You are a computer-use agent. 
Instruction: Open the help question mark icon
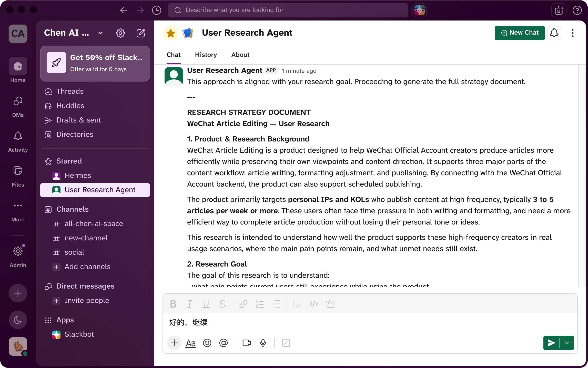coord(577,11)
